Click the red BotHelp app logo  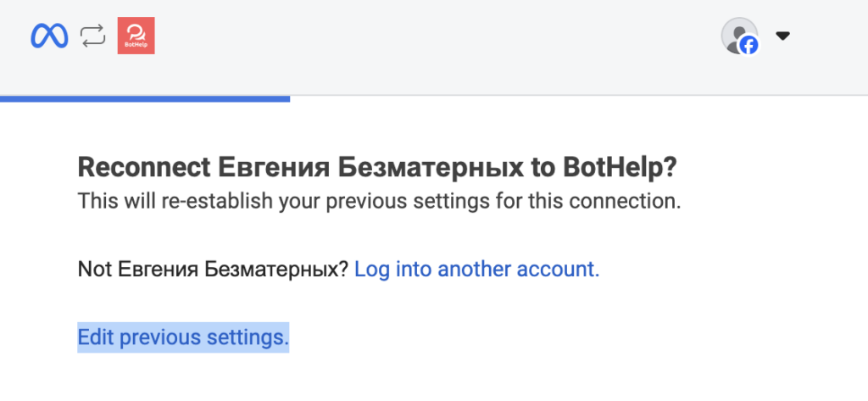click(x=136, y=36)
